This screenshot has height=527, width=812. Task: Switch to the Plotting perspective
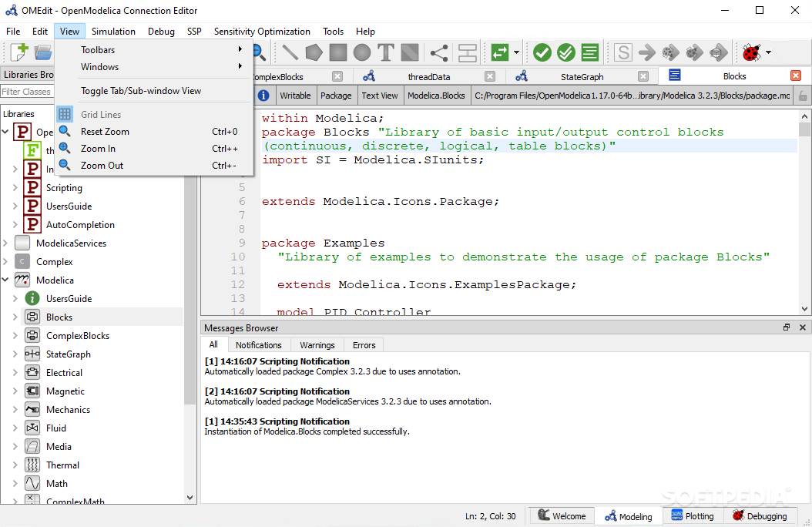pyautogui.click(x=693, y=515)
